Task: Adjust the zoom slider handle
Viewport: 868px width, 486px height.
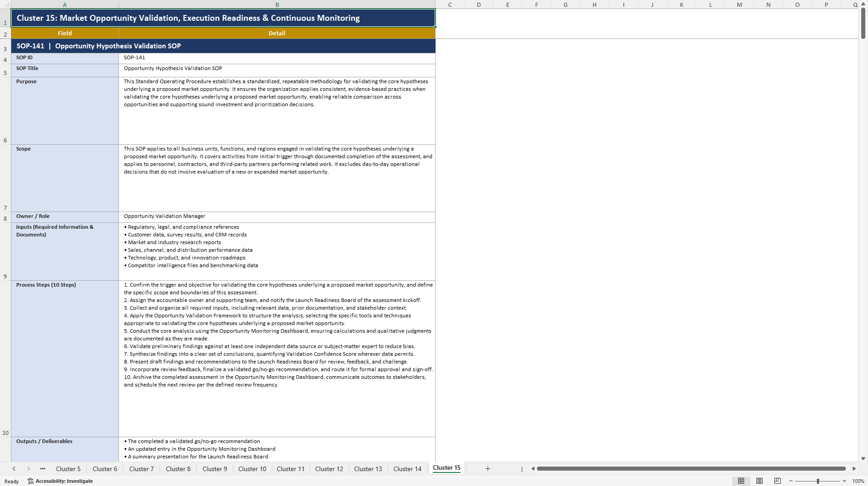Action: tap(818, 481)
